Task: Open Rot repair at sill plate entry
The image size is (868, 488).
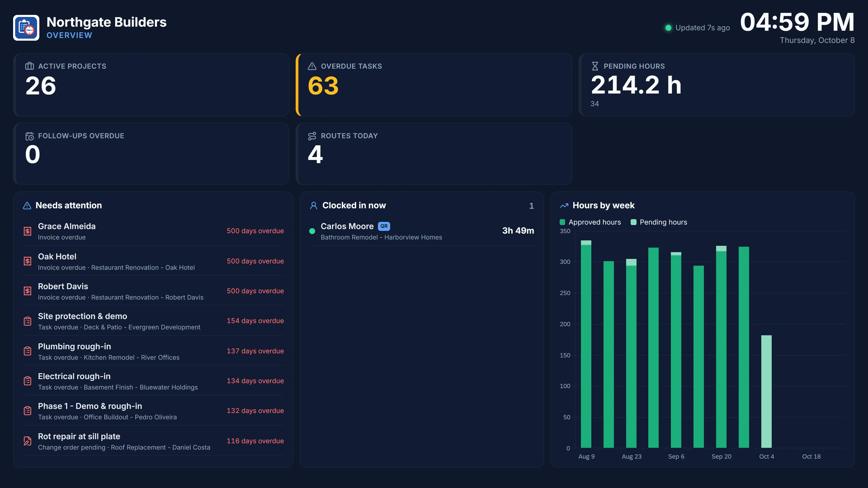Action: 153,441
